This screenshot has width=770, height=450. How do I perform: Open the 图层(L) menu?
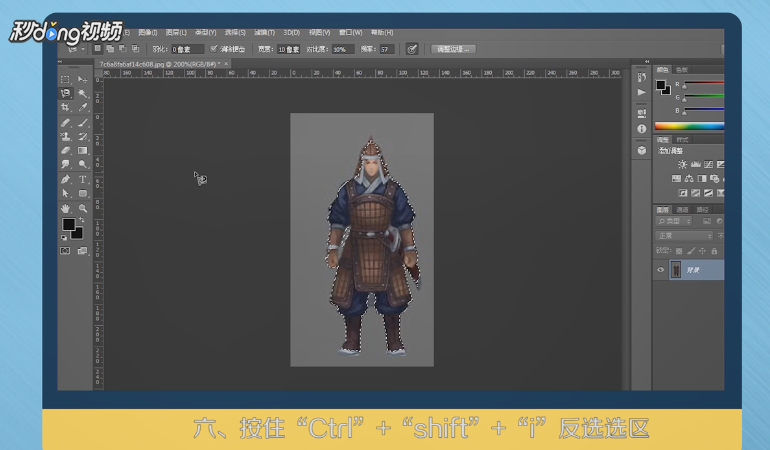pos(176,32)
